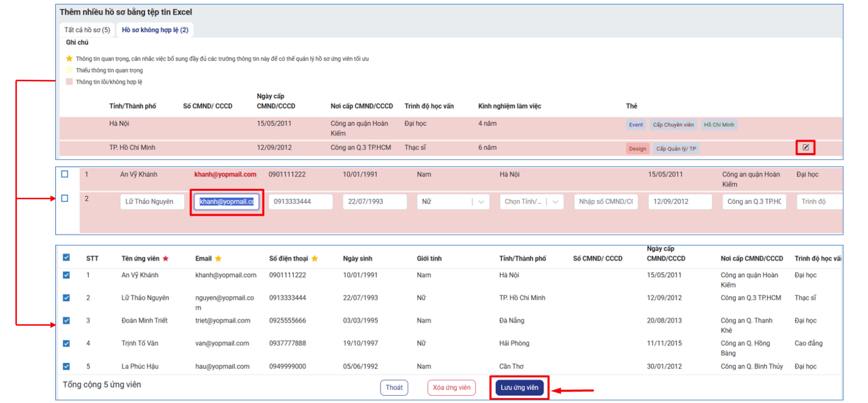This screenshot has width=868, height=403.
Task: Open the Trình độ education field dropdown
Action: 819,201
